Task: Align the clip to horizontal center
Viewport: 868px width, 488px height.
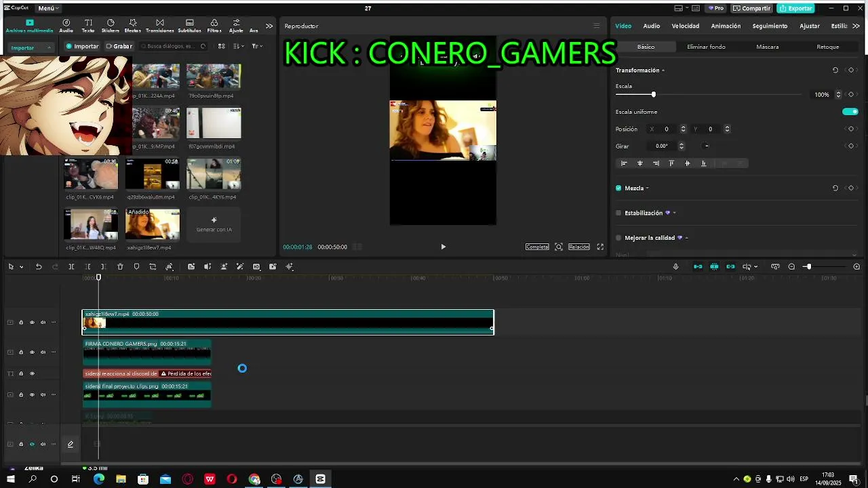Action: coord(639,163)
